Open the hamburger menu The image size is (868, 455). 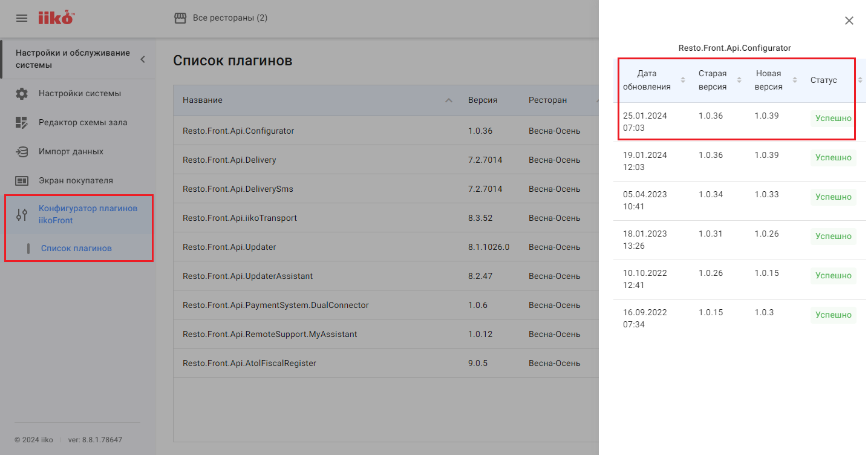tap(22, 18)
